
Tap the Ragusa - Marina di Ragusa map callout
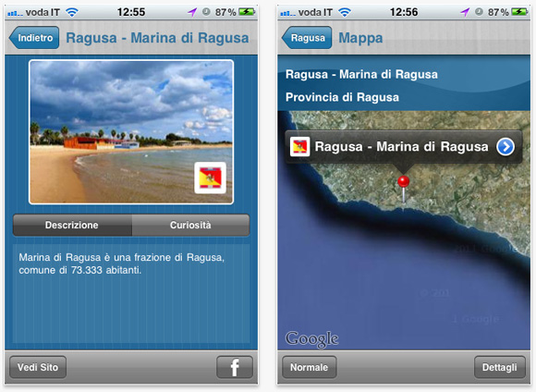(403, 147)
